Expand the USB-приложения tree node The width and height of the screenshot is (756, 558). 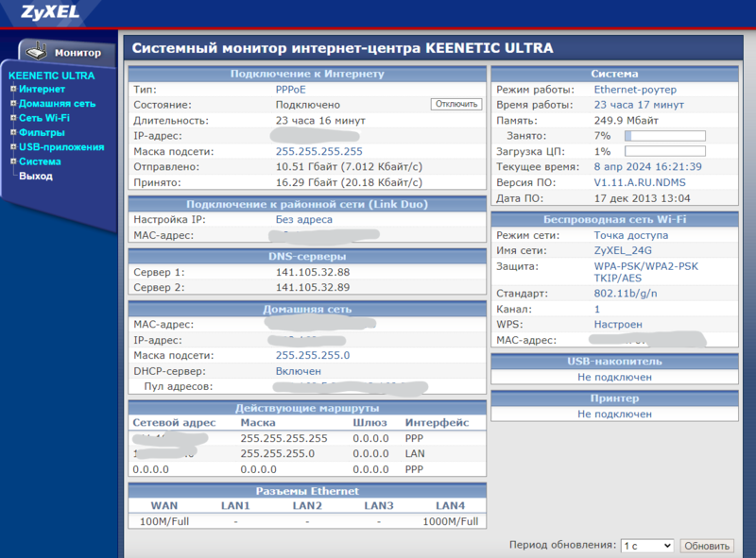click(x=13, y=146)
